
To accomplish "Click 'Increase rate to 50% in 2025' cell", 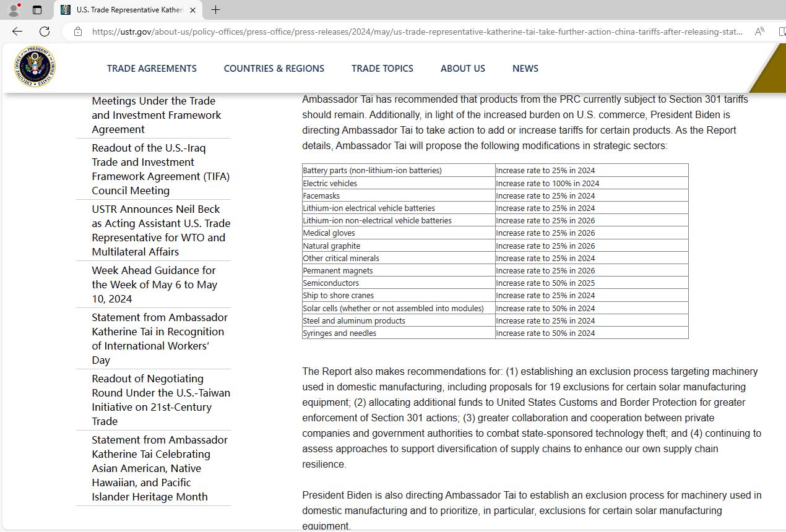I will coord(592,283).
